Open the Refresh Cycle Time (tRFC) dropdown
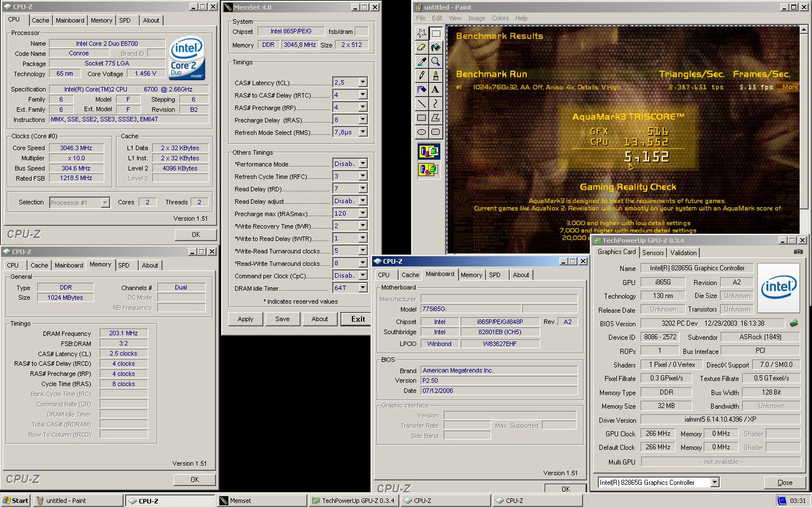812x508 pixels. (363, 176)
